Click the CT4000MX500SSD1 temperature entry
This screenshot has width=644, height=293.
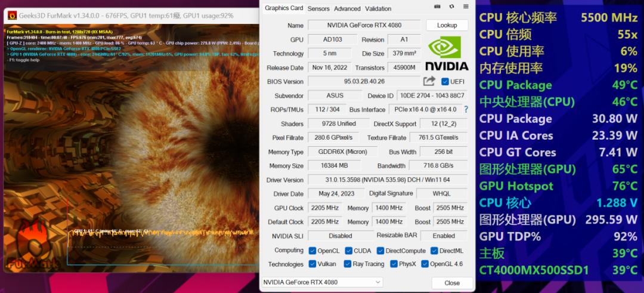pos(558,270)
